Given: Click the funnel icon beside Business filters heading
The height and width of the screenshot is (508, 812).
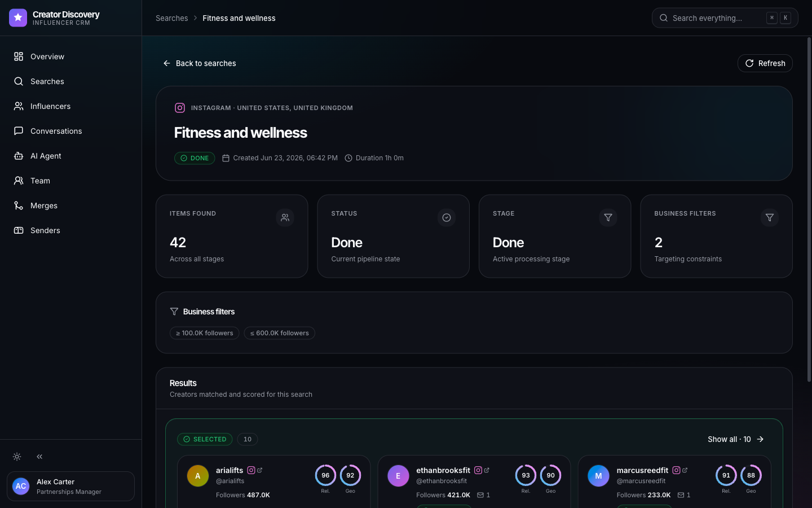Looking at the screenshot, I should point(174,312).
